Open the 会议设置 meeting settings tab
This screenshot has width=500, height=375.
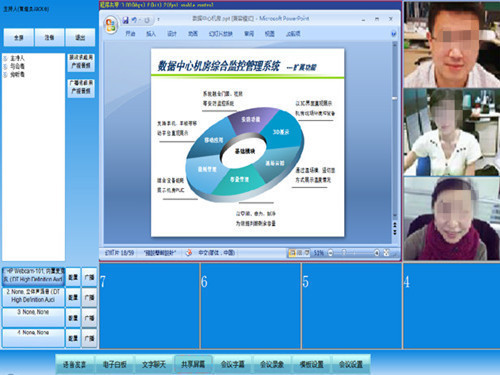[351, 364]
